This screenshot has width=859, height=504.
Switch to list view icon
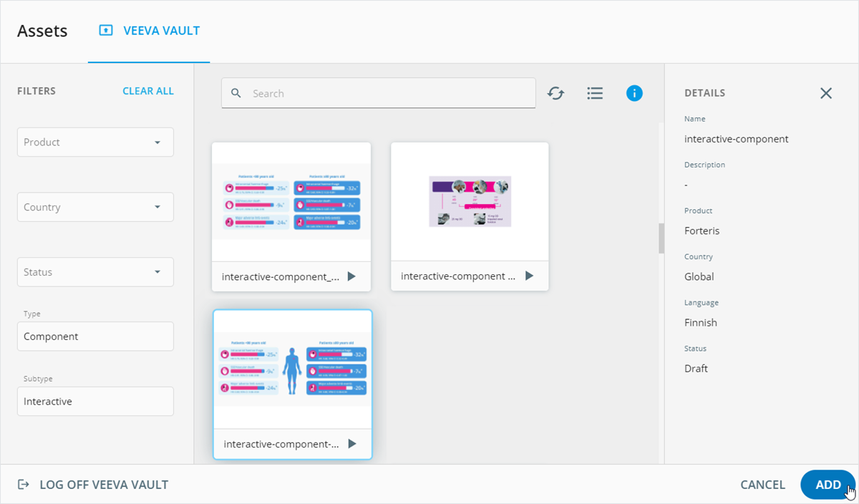(x=595, y=93)
